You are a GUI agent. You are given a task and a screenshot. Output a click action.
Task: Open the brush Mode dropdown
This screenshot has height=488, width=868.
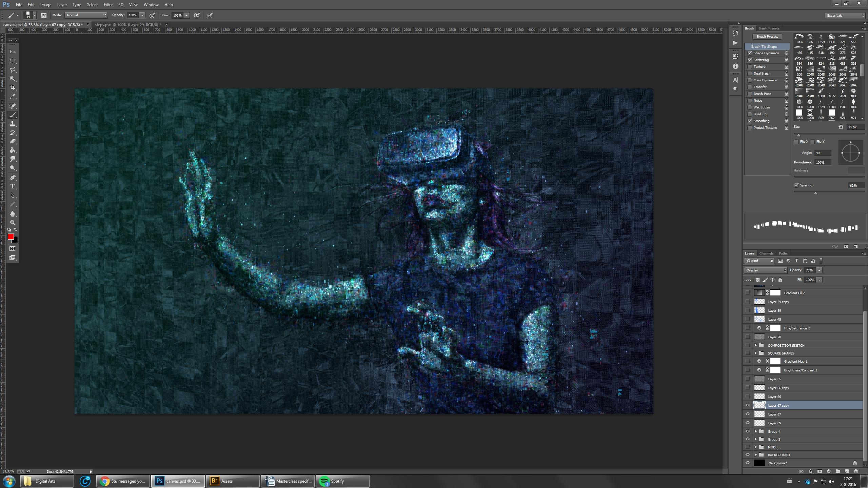[86, 15]
